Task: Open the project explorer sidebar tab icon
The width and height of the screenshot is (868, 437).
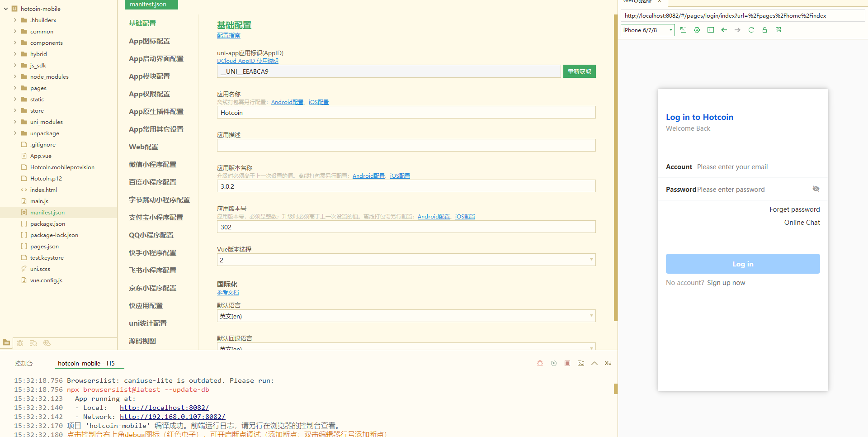Action: [x=6, y=343]
